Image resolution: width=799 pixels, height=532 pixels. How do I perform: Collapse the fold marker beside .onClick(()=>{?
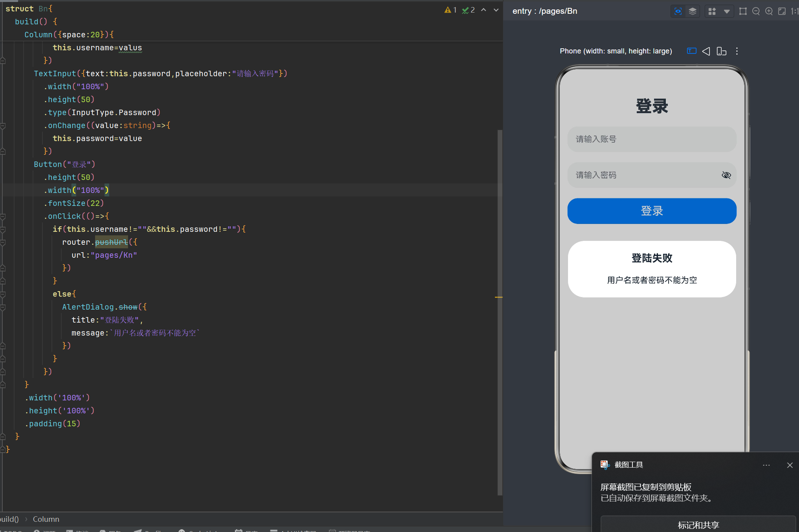3,216
